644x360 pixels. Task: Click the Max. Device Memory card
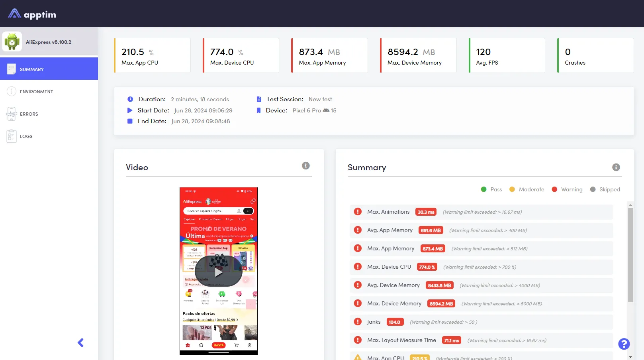[x=418, y=55]
